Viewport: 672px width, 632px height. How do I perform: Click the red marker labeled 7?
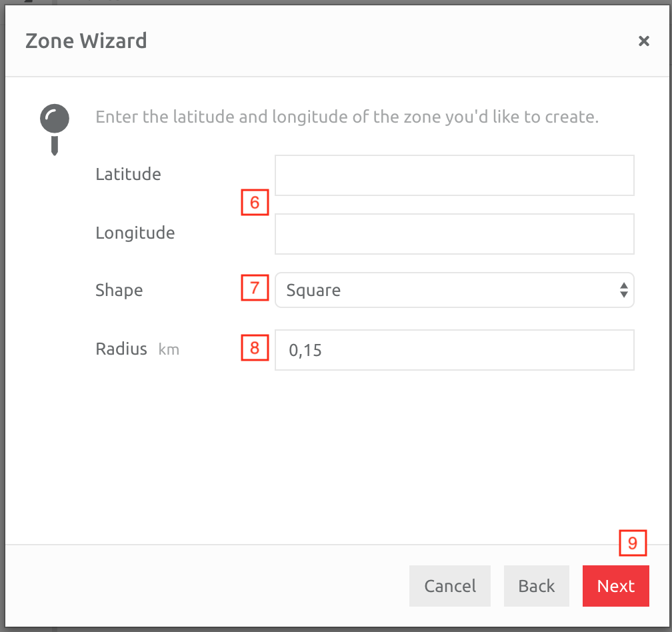tap(255, 288)
